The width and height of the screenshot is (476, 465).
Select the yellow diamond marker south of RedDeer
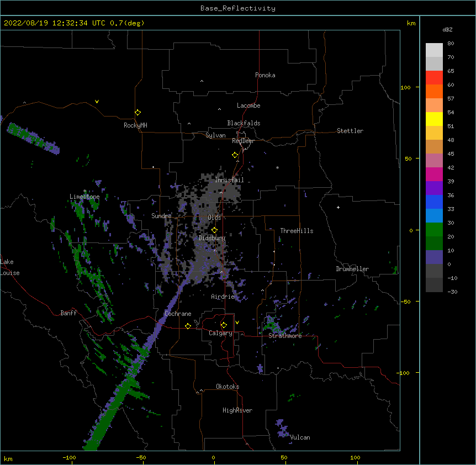tap(235, 155)
